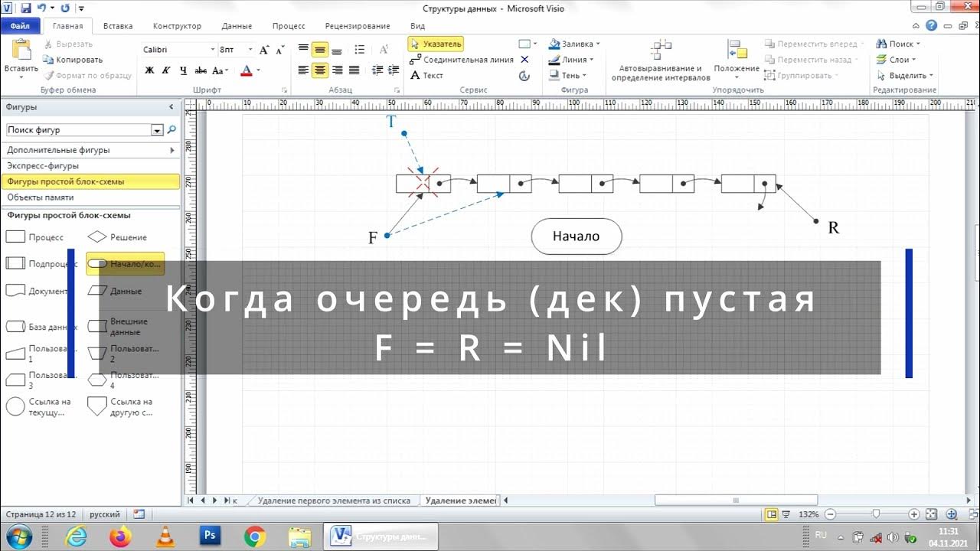Open the Layers (Слои) menu
Image resolution: width=980 pixels, height=551 pixels.
897,60
